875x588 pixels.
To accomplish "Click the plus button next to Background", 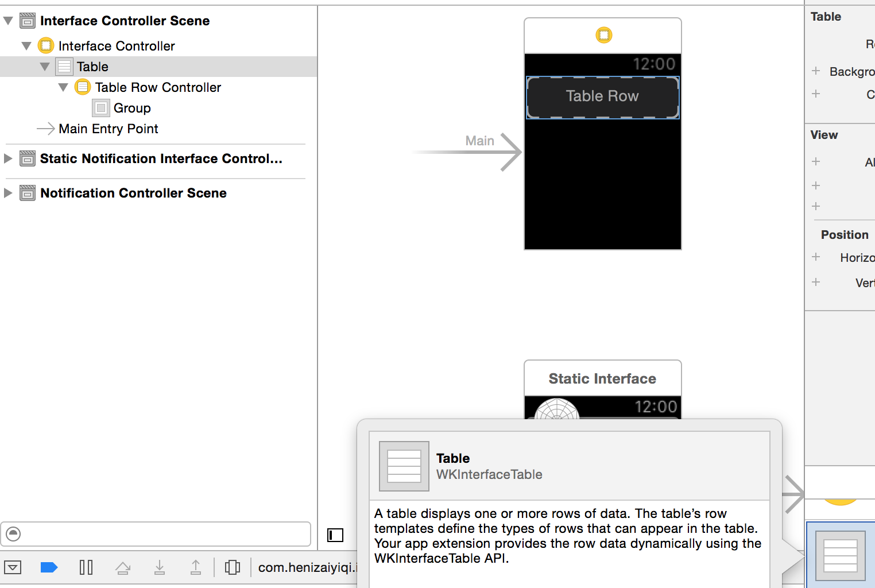I will 816,71.
